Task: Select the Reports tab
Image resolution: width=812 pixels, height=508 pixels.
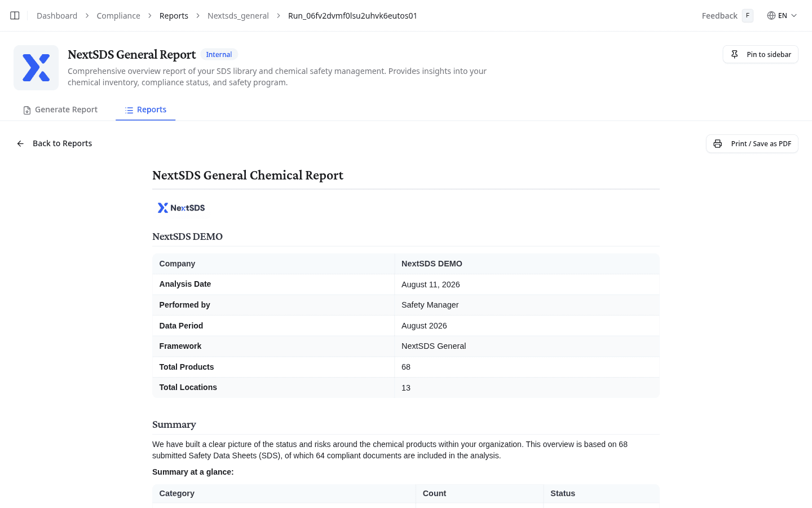Action: 145,110
